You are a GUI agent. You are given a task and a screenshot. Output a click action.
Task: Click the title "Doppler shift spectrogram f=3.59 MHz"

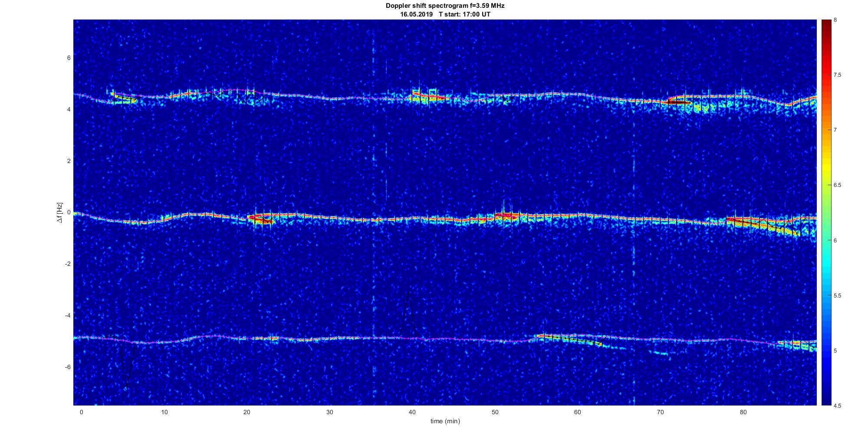[445, 6]
